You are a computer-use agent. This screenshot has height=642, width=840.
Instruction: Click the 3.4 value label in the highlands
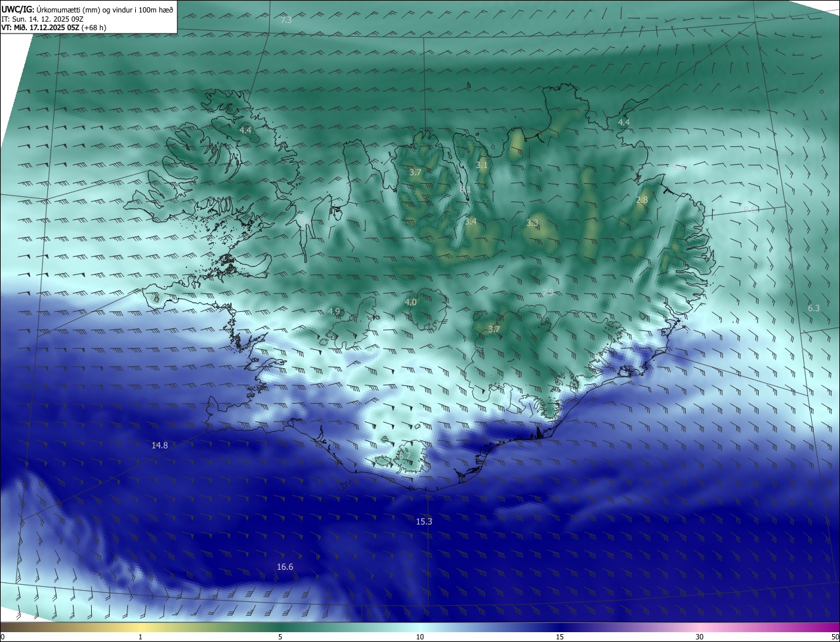coord(471,222)
